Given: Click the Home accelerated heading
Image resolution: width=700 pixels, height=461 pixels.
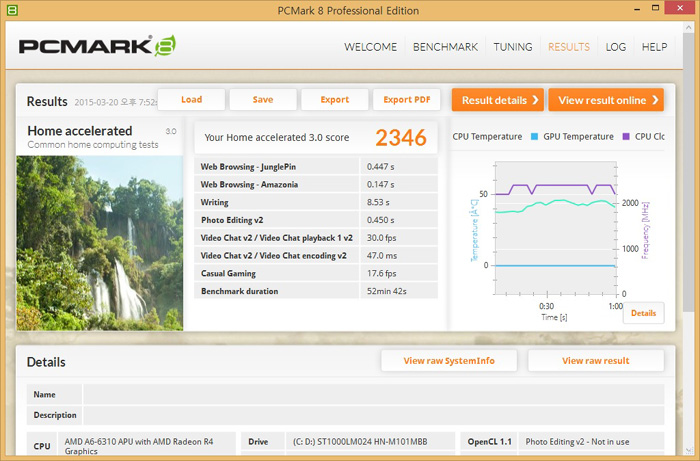Looking at the screenshot, I should pos(79,131).
